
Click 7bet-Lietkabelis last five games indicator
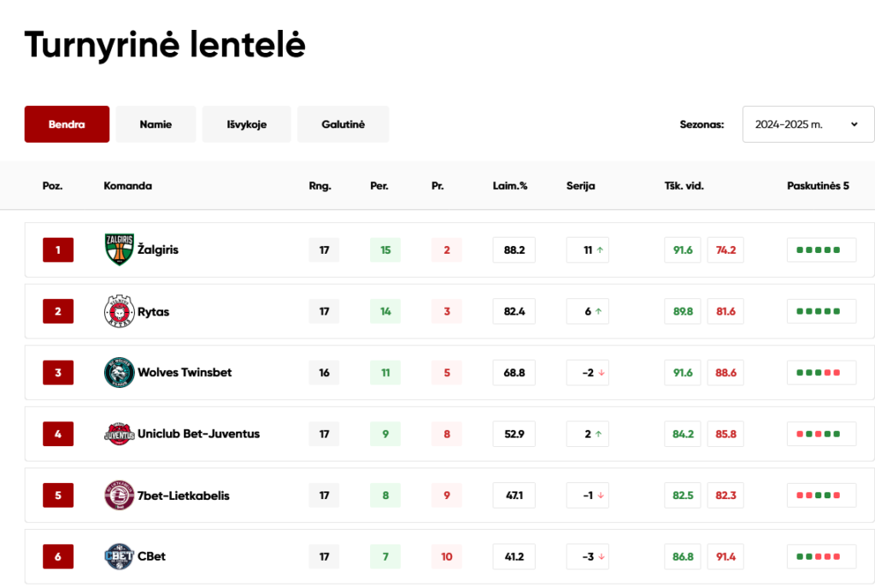[x=822, y=496]
